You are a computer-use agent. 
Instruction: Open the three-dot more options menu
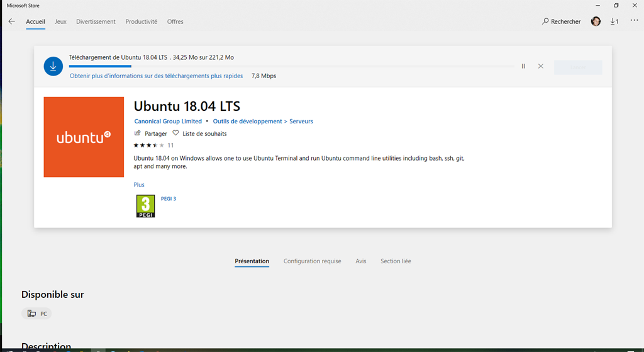click(634, 21)
